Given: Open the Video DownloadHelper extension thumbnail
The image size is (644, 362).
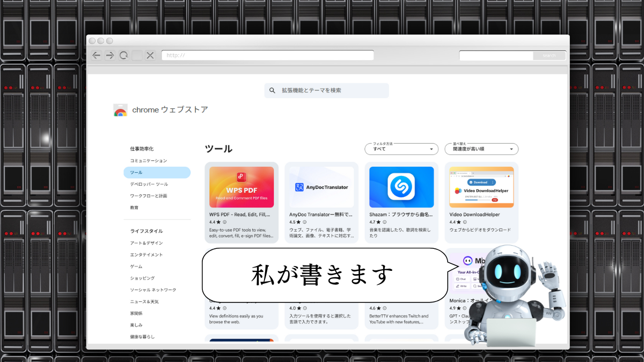Looking at the screenshot, I should click(481, 187).
